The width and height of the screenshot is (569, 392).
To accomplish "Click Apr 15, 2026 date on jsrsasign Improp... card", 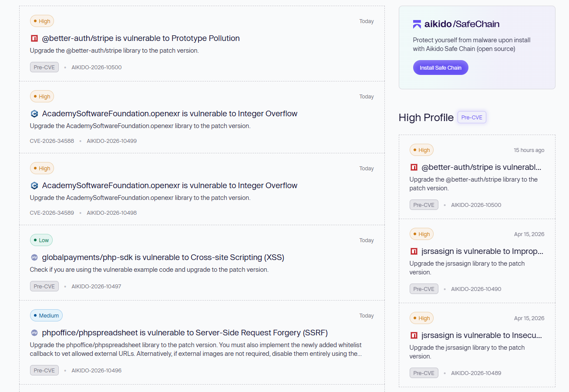I will (x=529, y=234).
